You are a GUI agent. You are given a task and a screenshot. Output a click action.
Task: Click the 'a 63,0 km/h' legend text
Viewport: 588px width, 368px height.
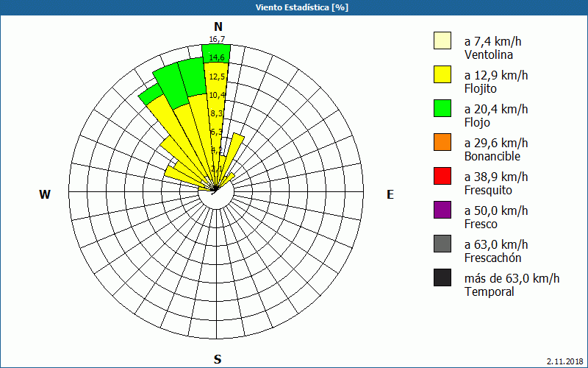pos(496,244)
